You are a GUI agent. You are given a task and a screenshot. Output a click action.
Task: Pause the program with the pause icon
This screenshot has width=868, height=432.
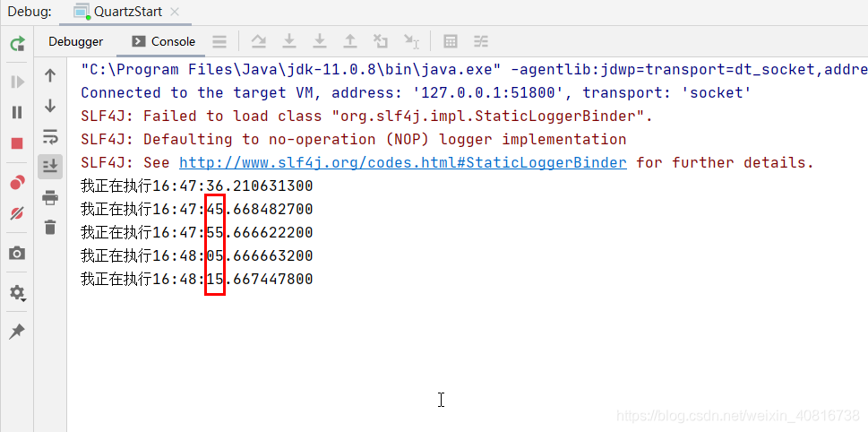[17, 112]
